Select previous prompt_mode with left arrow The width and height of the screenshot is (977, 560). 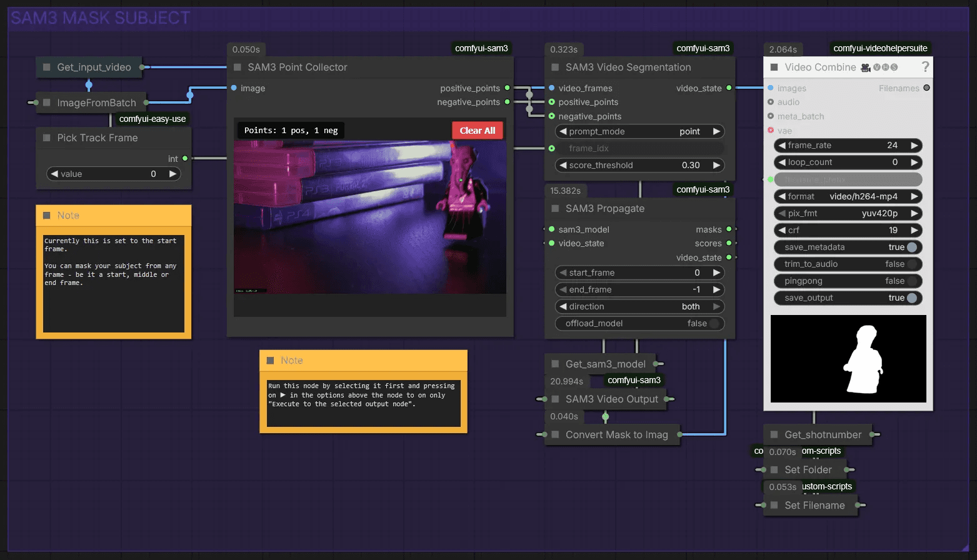(563, 131)
